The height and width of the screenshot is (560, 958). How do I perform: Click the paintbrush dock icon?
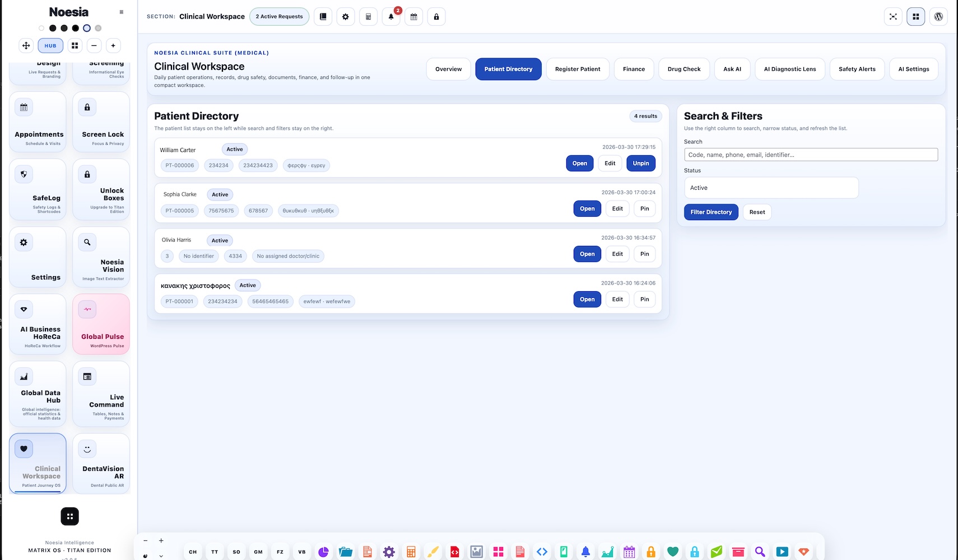(433, 552)
